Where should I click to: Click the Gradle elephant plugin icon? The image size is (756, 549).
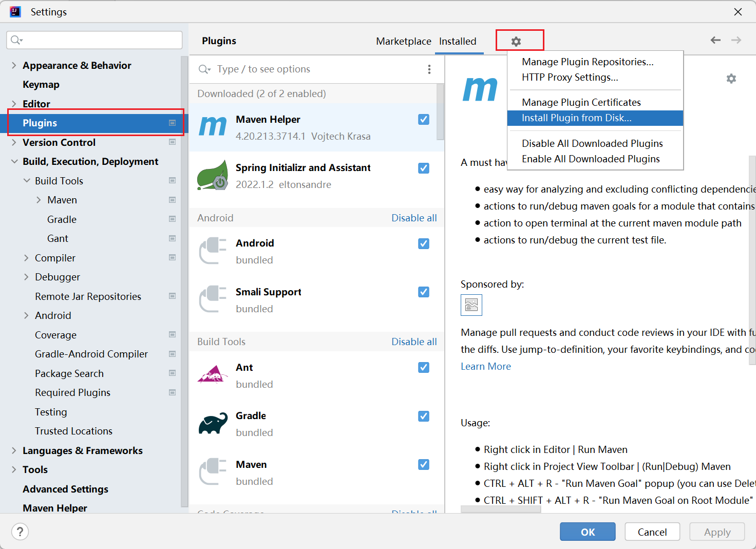[x=213, y=423]
